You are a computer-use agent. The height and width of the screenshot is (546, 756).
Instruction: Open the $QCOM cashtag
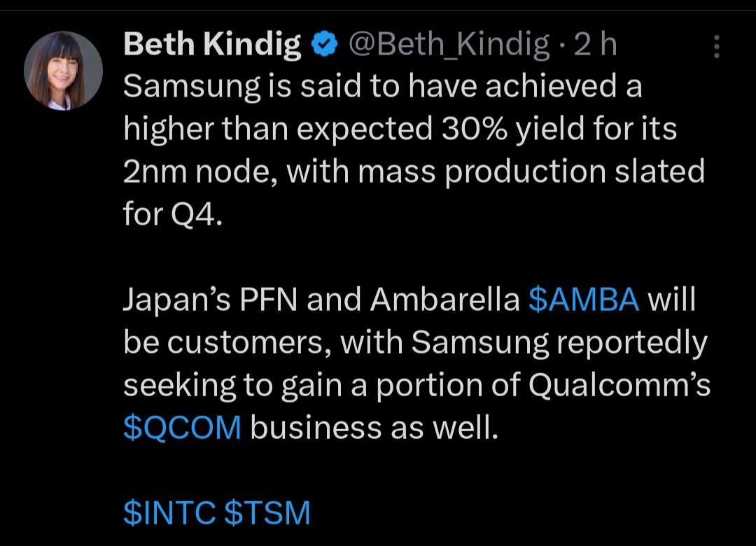[182, 428]
